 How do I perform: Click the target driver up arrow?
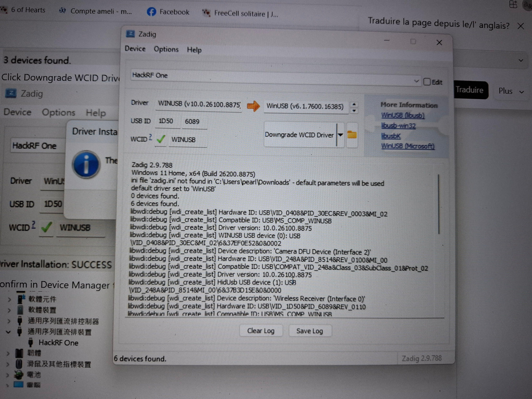click(354, 104)
